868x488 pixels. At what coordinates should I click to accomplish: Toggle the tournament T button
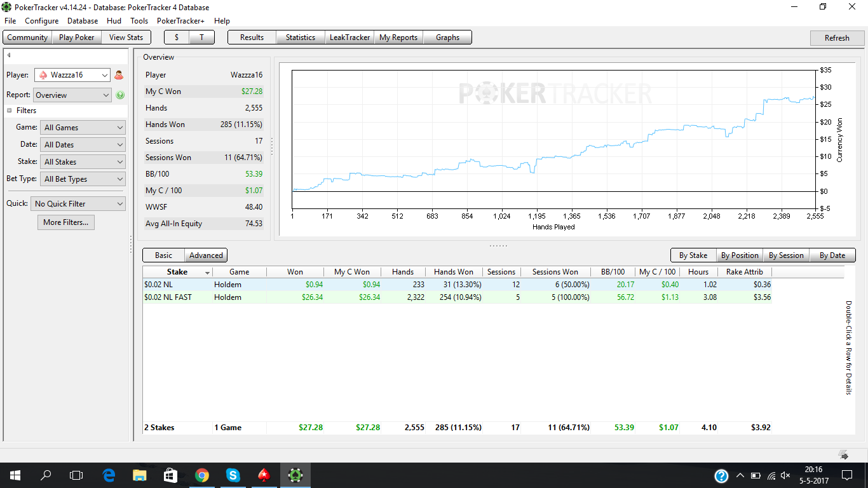tap(202, 37)
